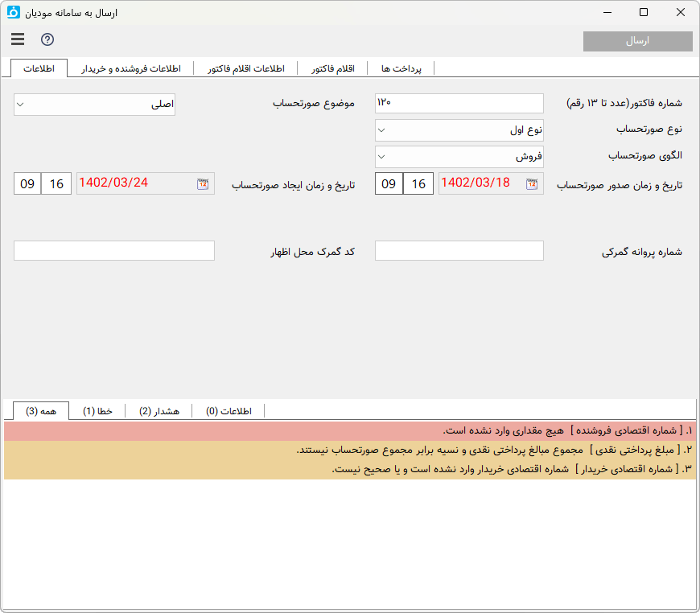Open calendar picker for تاریخ و زمان ایجاد صورتحساب

coord(201,183)
